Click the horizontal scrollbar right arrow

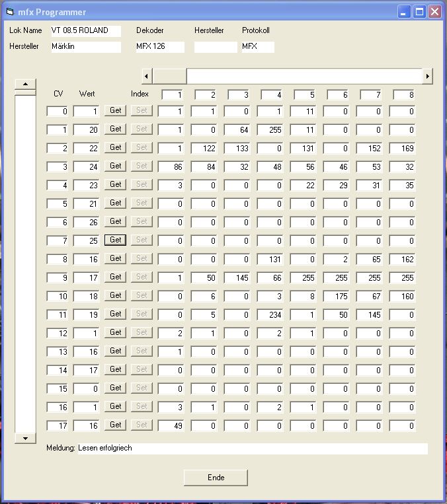(x=428, y=76)
